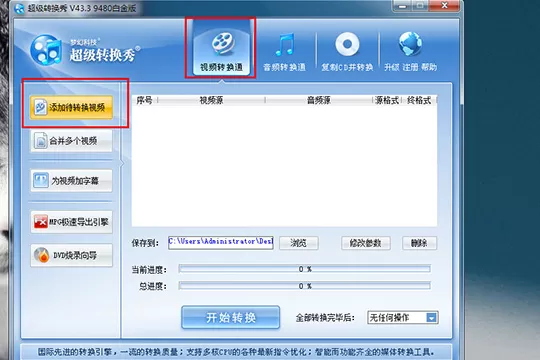The width and height of the screenshot is (540, 360).
Task: Click the DVD burn flame icon
Action: click(42, 255)
